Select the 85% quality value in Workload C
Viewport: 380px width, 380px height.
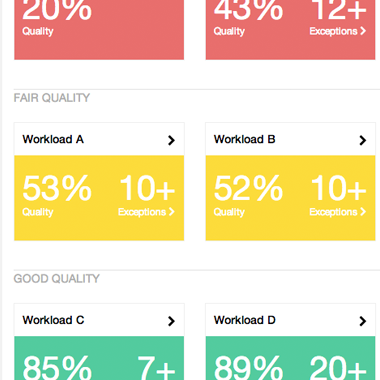[x=57, y=368]
